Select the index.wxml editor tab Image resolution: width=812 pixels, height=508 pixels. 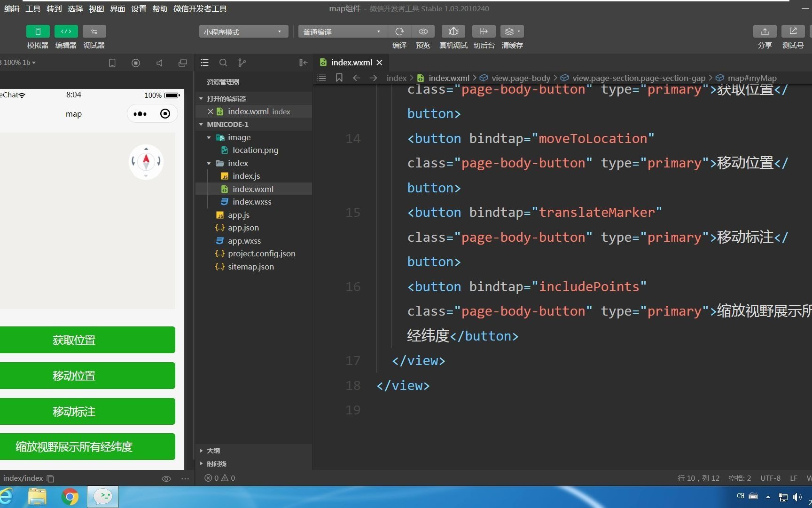point(350,63)
